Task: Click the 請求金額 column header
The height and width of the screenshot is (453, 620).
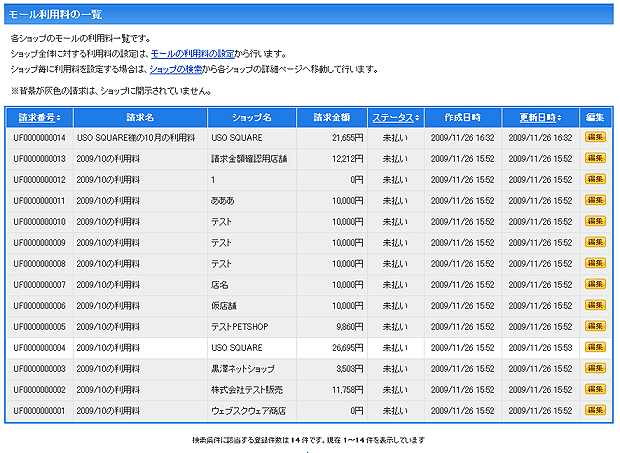Action: 331,117
